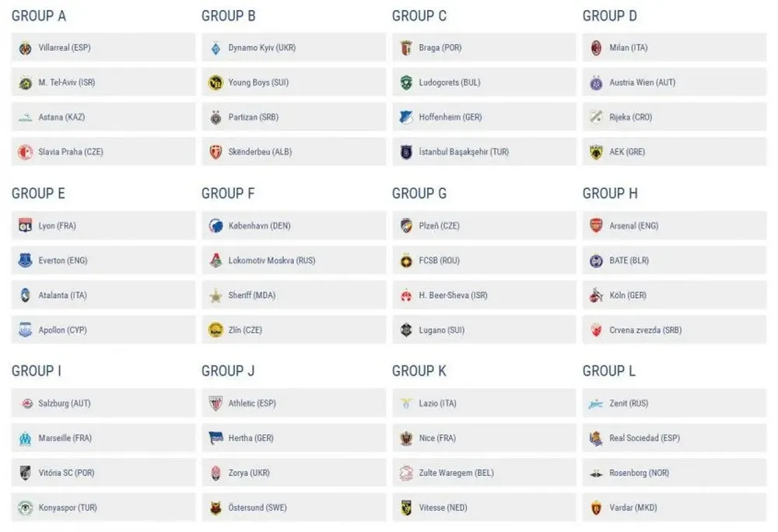Click the GROUP G heading
Viewport: 778px width, 532px height.
pyautogui.click(x=419, y=194)
